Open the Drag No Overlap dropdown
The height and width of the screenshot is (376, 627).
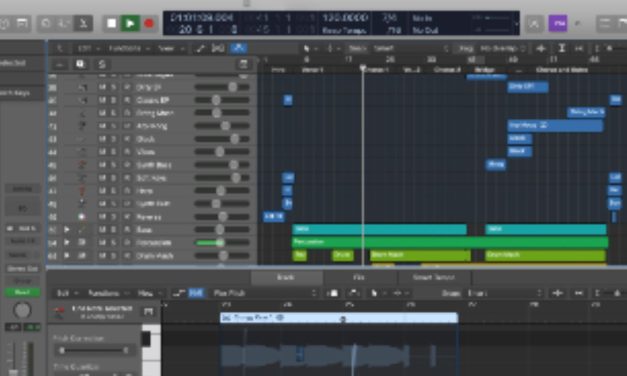503,48
